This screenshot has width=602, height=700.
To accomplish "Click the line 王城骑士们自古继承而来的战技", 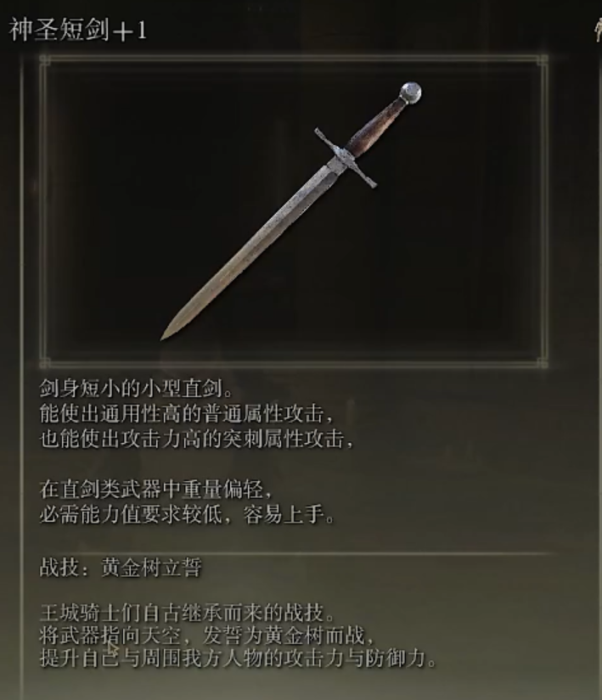I will pyautogui.click(x=187, y=613).
